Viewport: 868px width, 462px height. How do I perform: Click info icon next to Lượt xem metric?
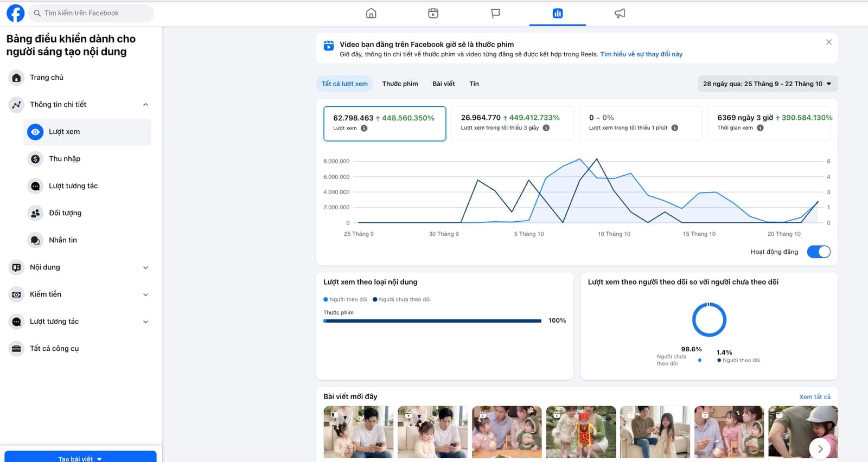click(x=364, y=129)
